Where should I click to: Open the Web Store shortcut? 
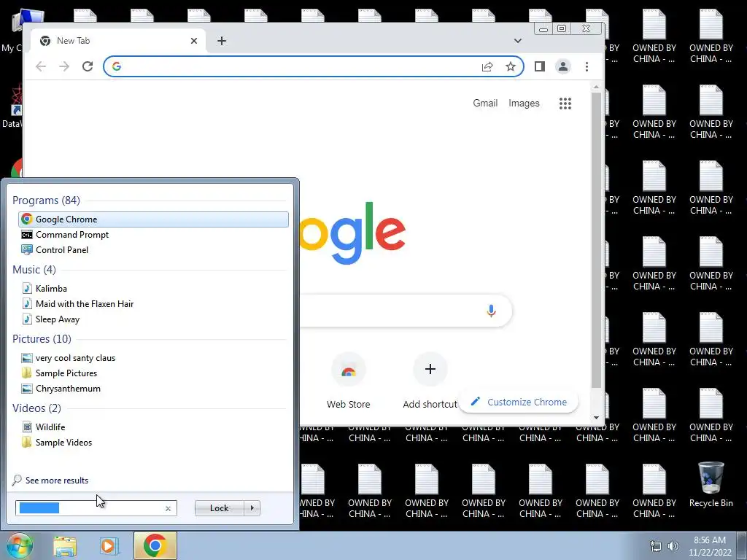(348, 381)
